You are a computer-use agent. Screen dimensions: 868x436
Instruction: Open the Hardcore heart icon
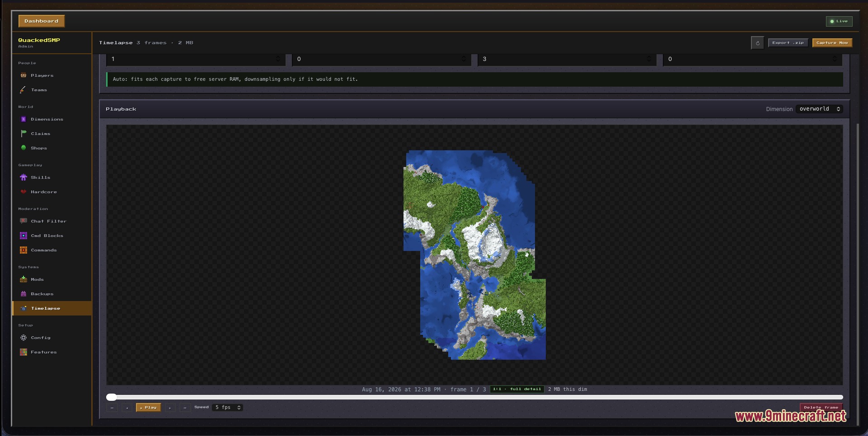pyautogui.click(x=23, y=192)
